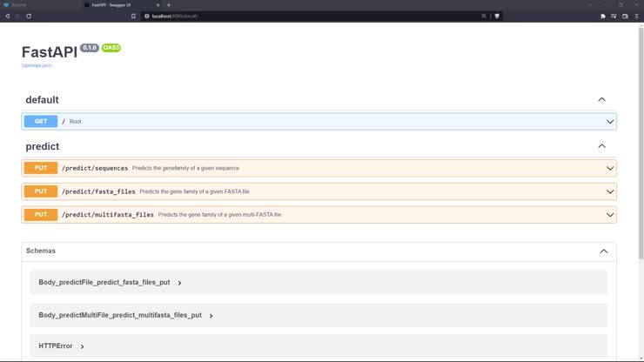Viewport: 644px width, 362px height.
Task: Click the default section heading
Action: [x=42, y=100]
